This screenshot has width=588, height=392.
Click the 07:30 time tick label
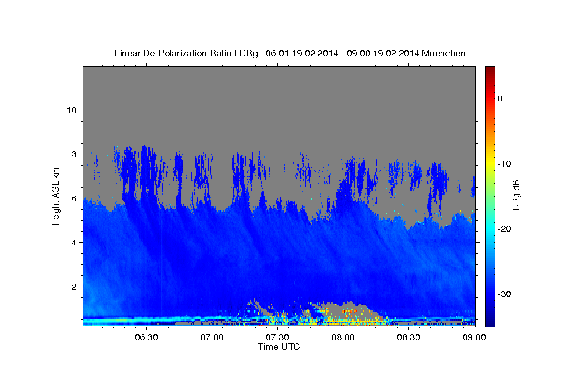click(x=277, y=337)
